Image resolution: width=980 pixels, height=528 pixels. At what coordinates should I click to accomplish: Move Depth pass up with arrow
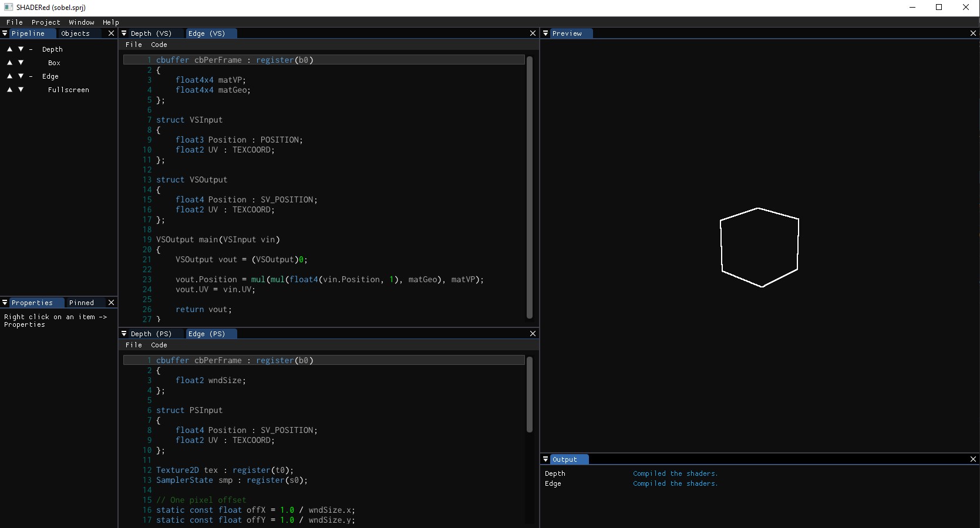coord(9,49)
